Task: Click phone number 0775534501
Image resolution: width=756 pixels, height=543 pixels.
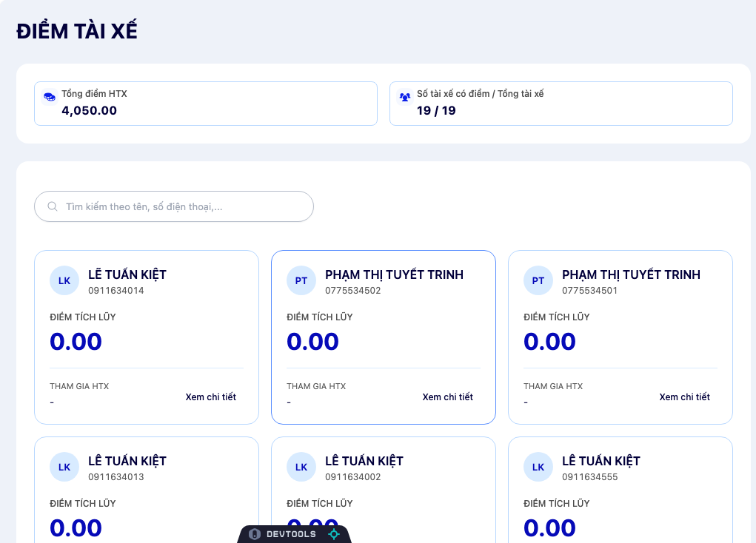Action: [x=589, y=291]
